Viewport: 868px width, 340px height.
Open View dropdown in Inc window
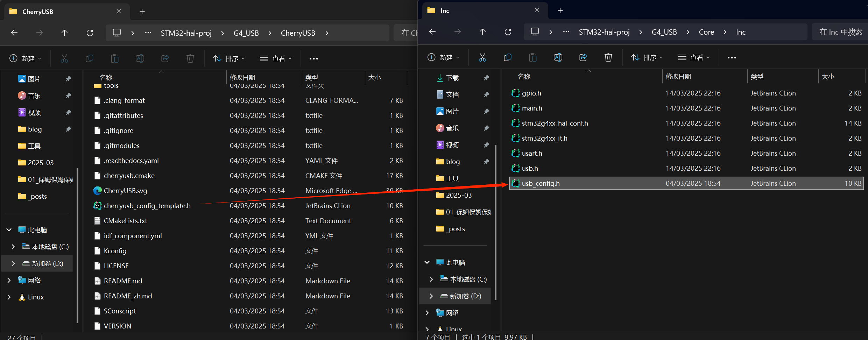click(694, 57)
